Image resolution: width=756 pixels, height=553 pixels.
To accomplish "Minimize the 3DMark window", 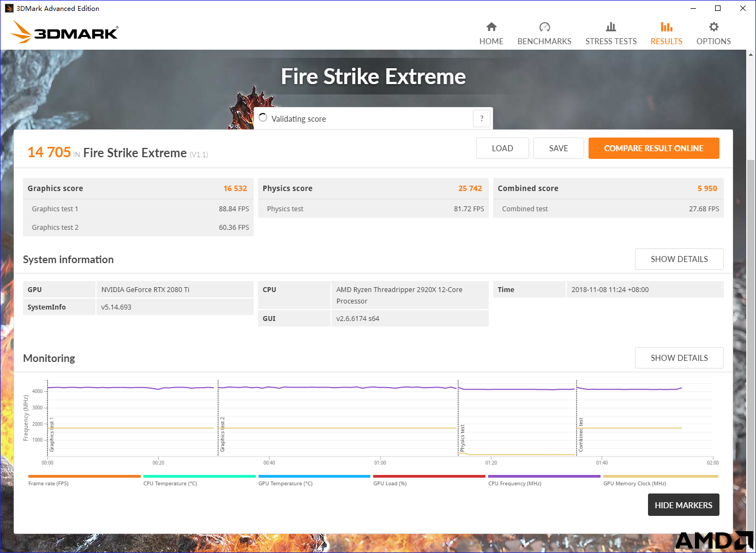I will (x=693, y=8).
